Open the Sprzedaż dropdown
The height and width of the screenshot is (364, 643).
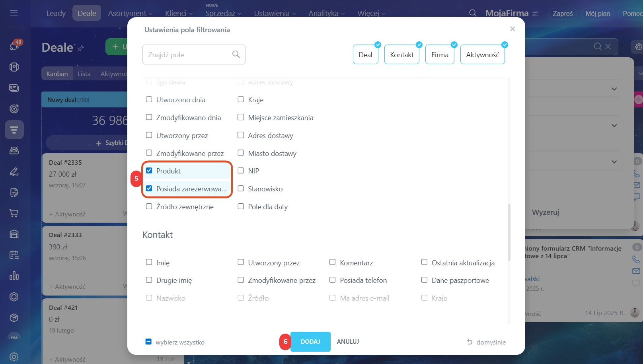coord(223,13)
